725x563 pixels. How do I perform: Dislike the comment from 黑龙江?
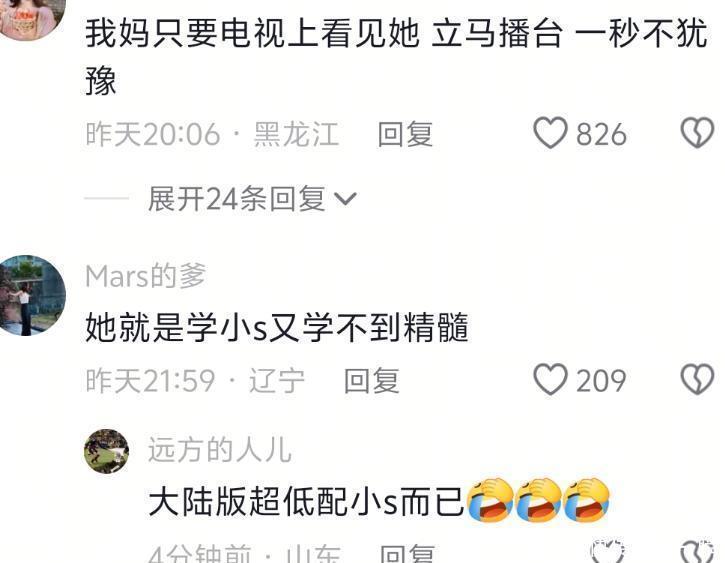click(x=697, y=133)
